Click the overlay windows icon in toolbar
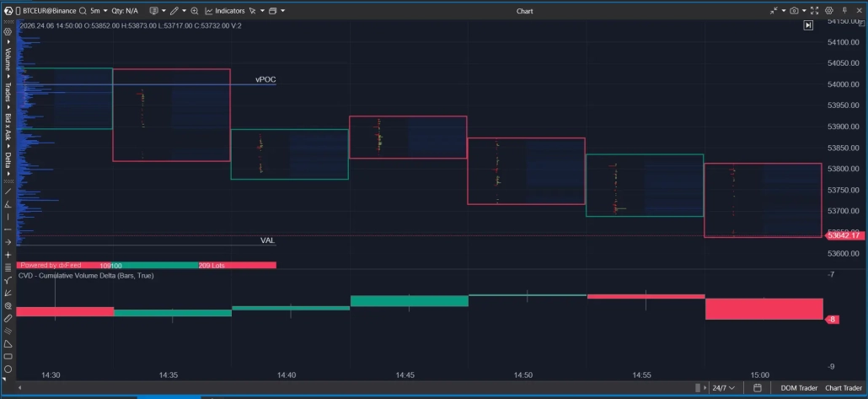This screenshot has height=399, width=868. 273,10
